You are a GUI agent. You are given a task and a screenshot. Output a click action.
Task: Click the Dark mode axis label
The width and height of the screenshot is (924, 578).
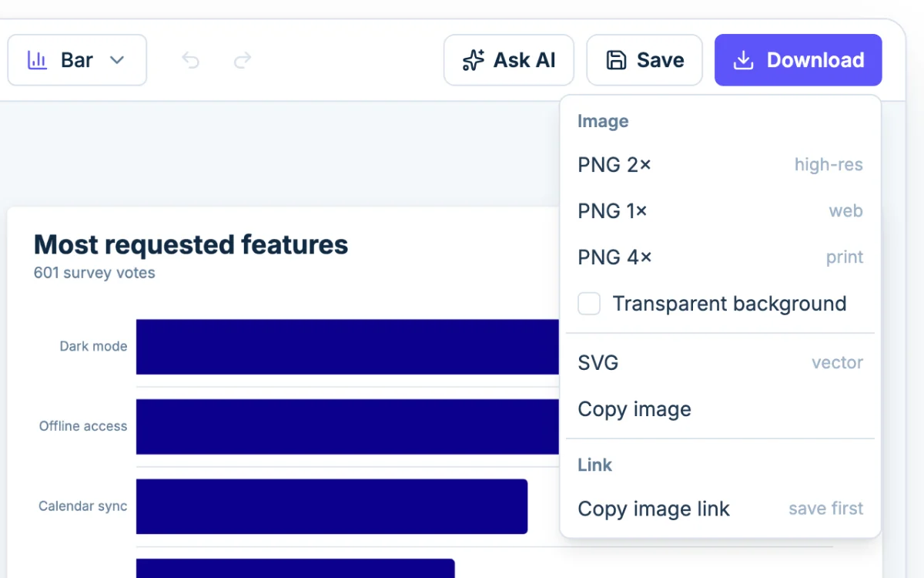(x=93, y=347)
